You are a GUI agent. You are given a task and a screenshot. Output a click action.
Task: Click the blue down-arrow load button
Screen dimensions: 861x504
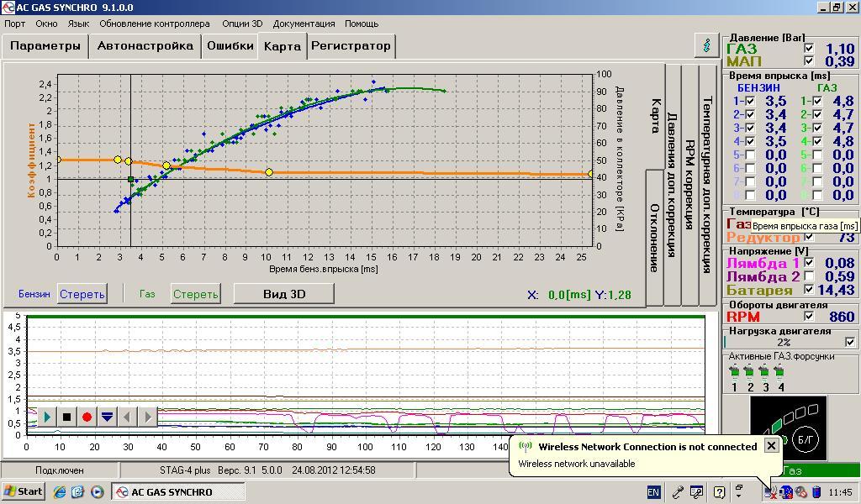(x=107, y=417)
